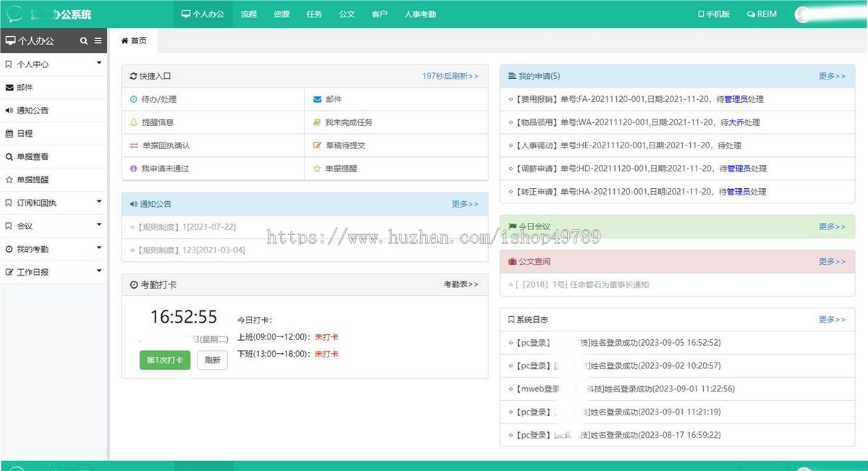Click the 系统日志 bookmark icon
This screenshot has height=471, width=868.
(511, 319)
